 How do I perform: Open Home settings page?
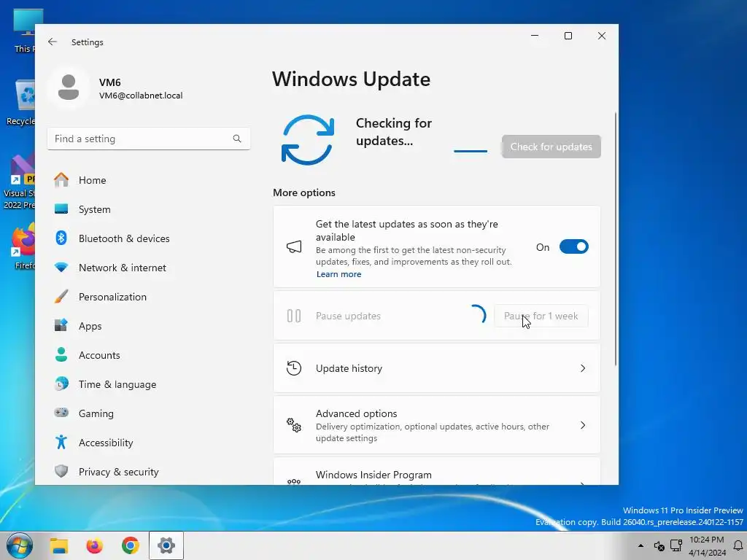pos(149,180)
